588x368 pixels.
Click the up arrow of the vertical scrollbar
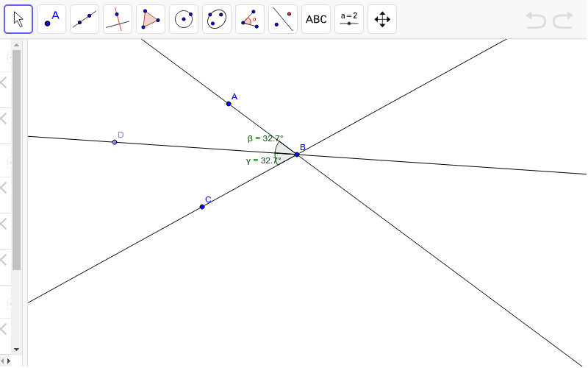click(x=16, y=45)
